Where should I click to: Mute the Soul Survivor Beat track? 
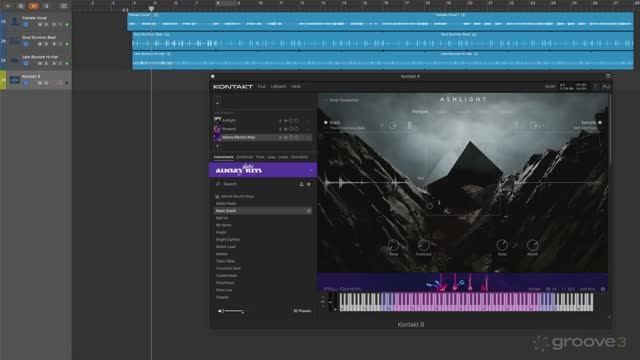40,44
